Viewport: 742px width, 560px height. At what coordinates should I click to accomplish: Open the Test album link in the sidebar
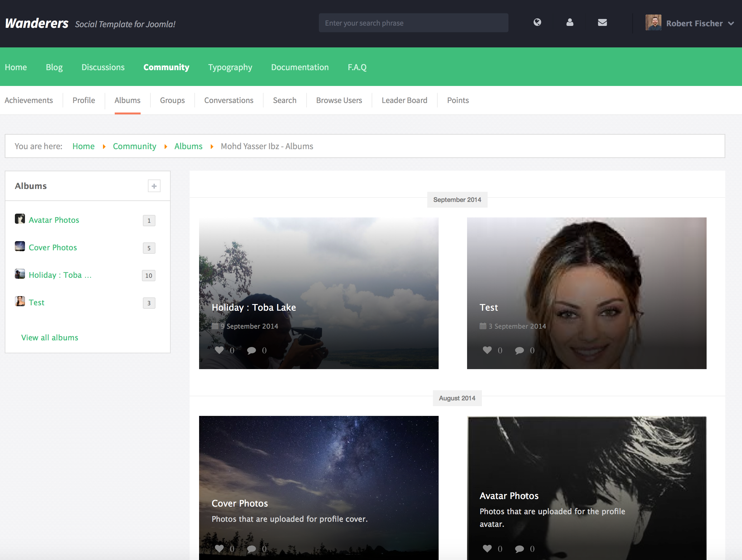pos(37,302)
